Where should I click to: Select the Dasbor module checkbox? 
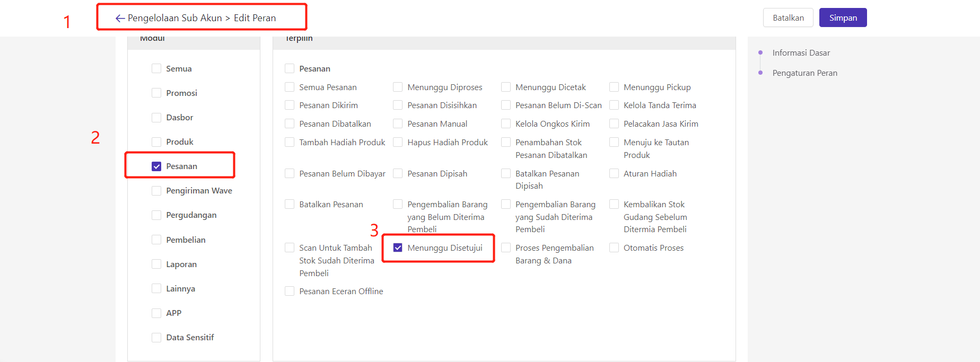[x=156, y=118]
